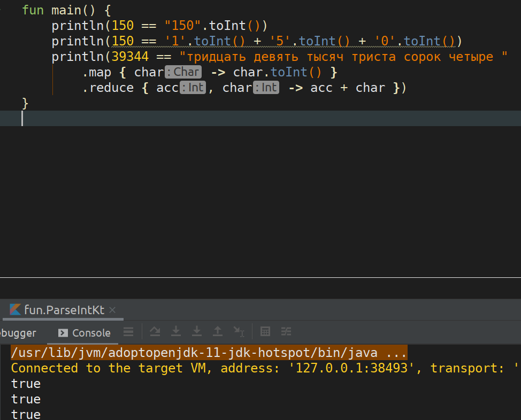The image size is (521, 420).
Task: Close the fun.ParseIntKt tab
Action: click(112, 310)
